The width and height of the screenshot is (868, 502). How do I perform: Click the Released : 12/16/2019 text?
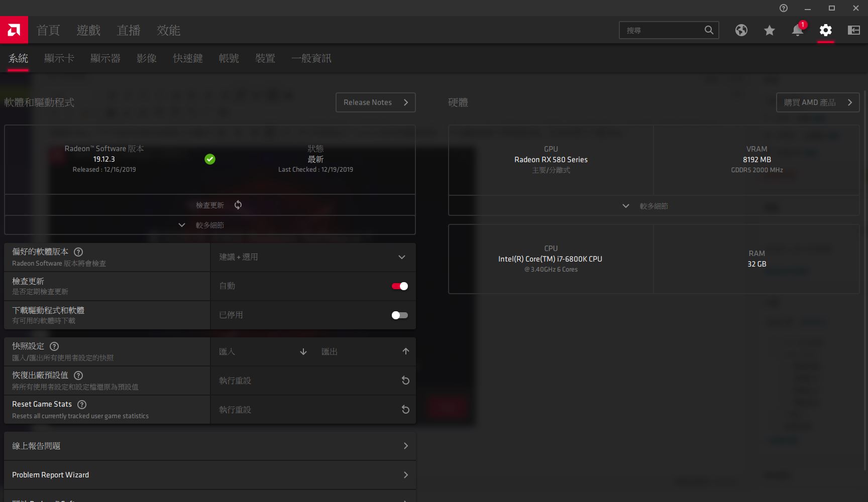104,170
